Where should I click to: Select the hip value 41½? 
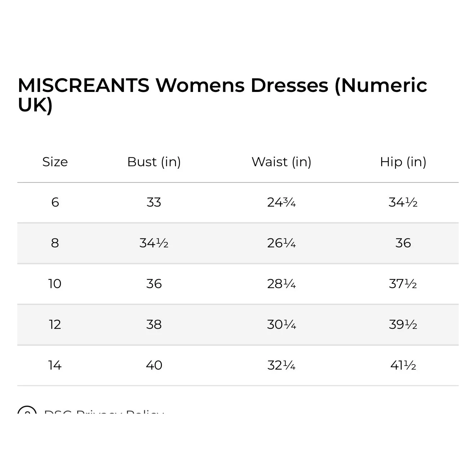(403, 365)
